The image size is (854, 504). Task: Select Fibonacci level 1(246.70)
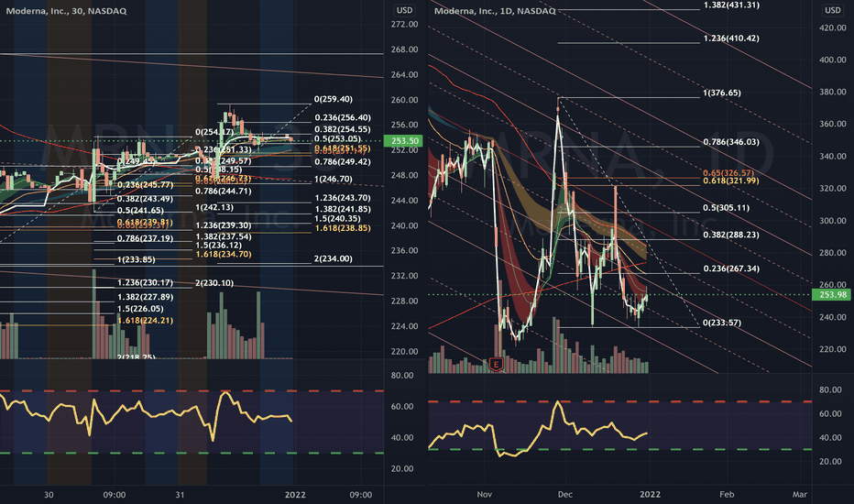point(333,179)
